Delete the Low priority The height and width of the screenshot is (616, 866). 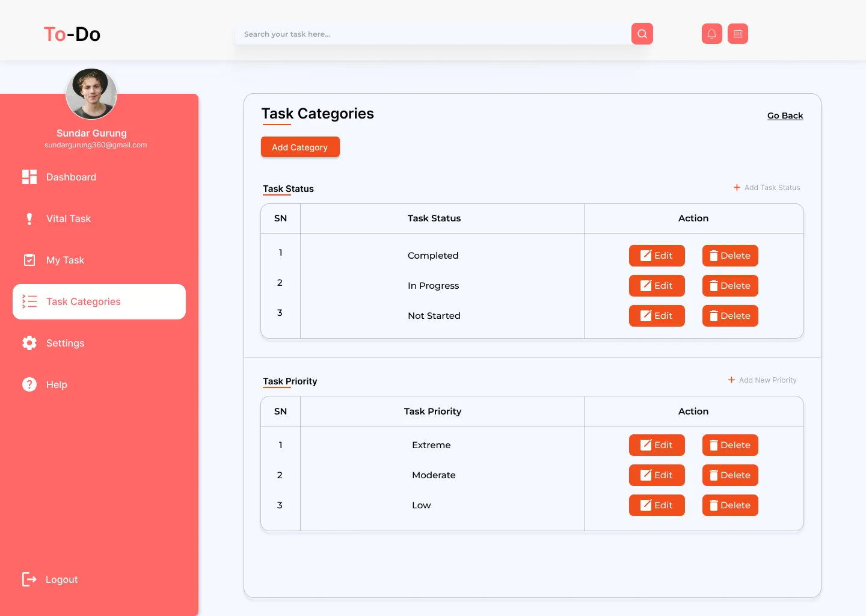click(x=730, y=505)
